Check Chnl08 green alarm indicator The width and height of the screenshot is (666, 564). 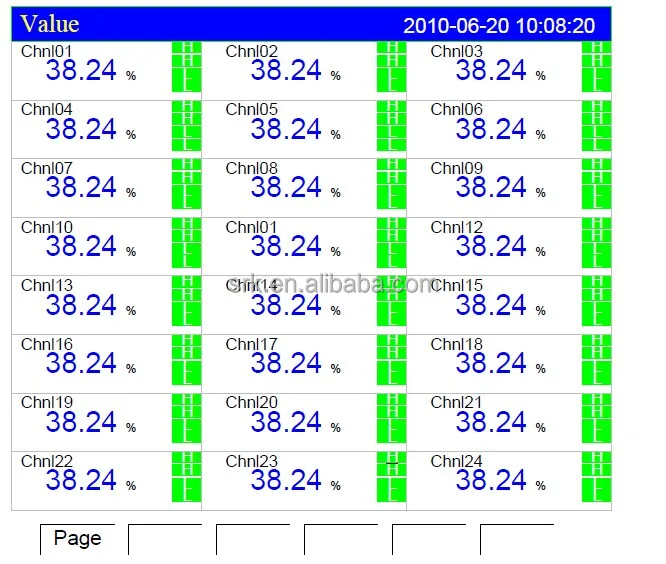[391, 184]
